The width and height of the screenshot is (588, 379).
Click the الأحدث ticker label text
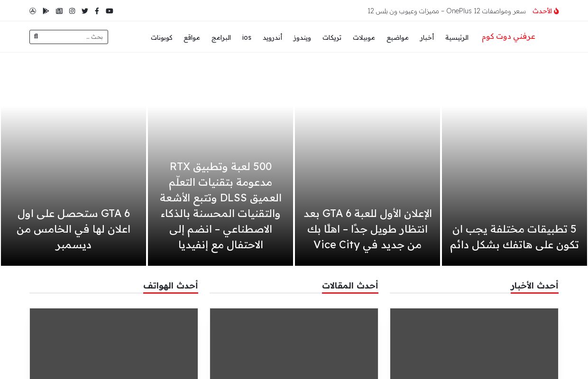point(542,11)
